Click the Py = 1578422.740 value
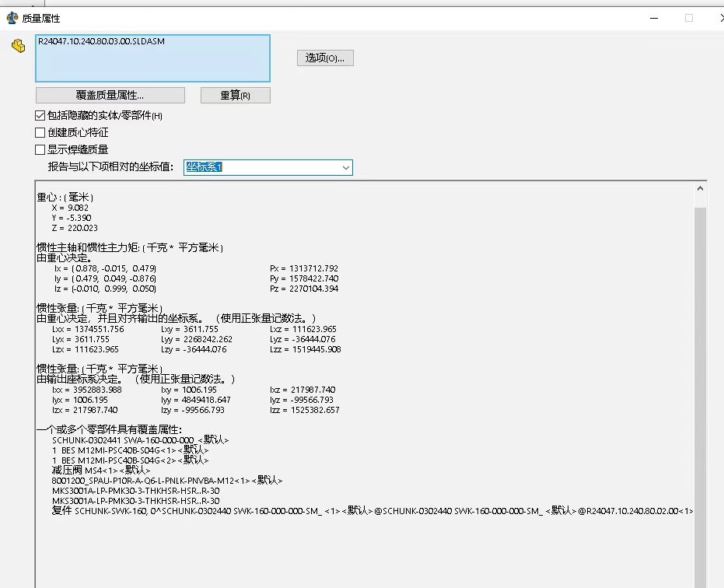The width and height of the screenshot is (724, 588). click(304, 278)
